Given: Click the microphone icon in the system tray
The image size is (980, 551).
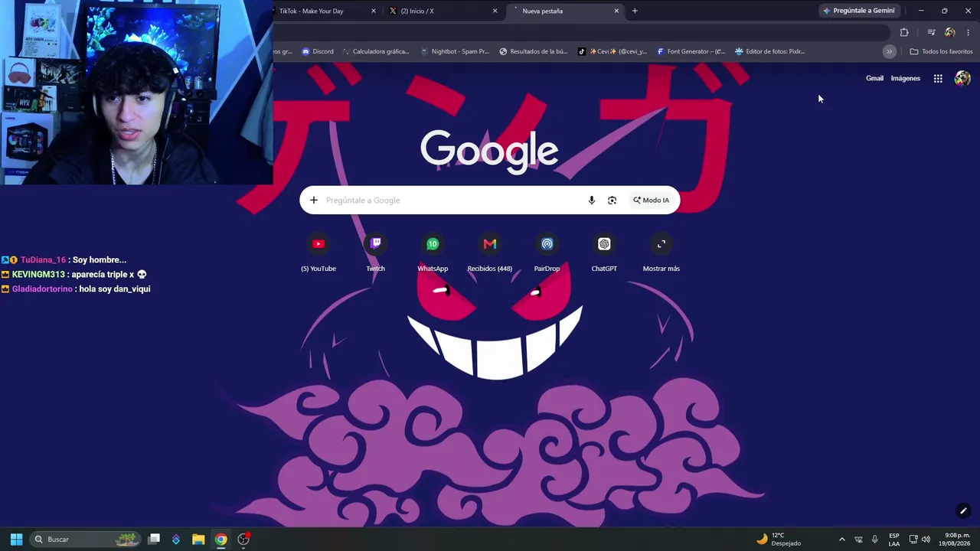Looking at the screenshot, I should click(875, 539).
